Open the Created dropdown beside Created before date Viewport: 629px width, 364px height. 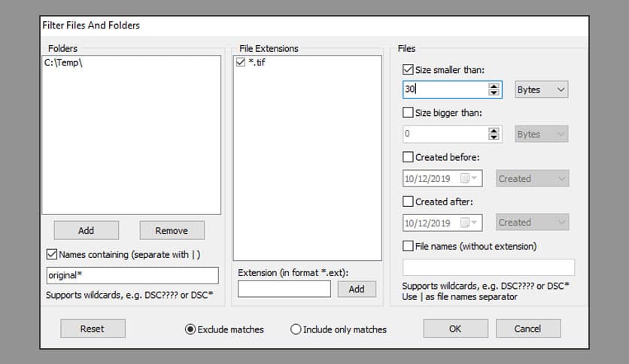[532, 178]
